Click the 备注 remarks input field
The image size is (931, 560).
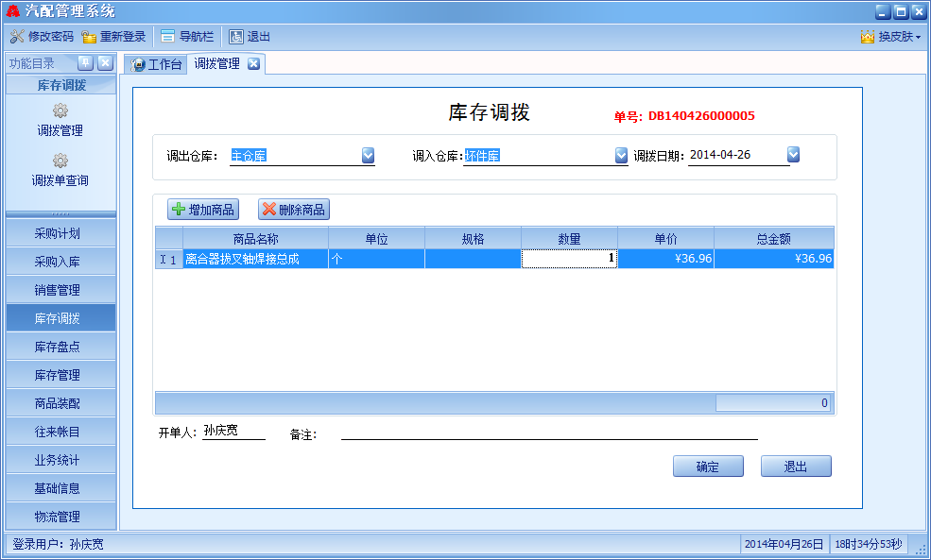pyautogui.click(x=548, y=433)
